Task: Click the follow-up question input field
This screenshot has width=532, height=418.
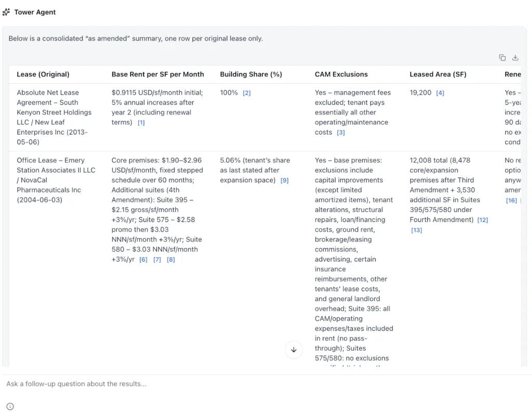Action: tap(208, 384)
